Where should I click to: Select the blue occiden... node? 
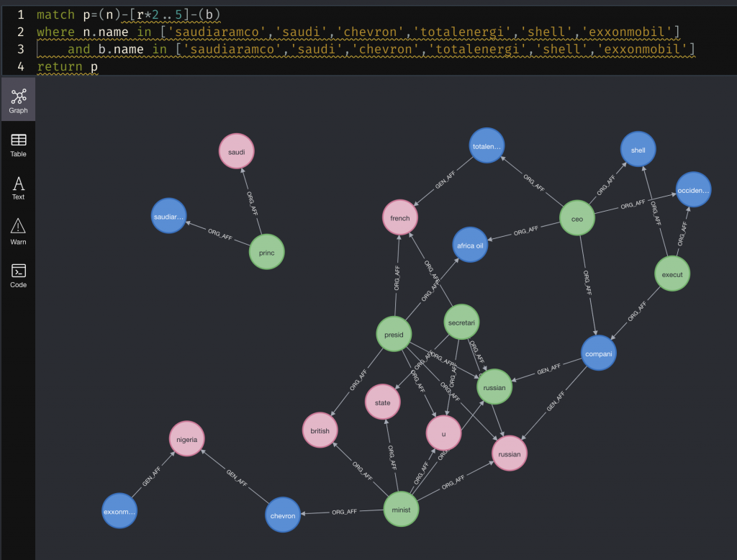point(693,189)
